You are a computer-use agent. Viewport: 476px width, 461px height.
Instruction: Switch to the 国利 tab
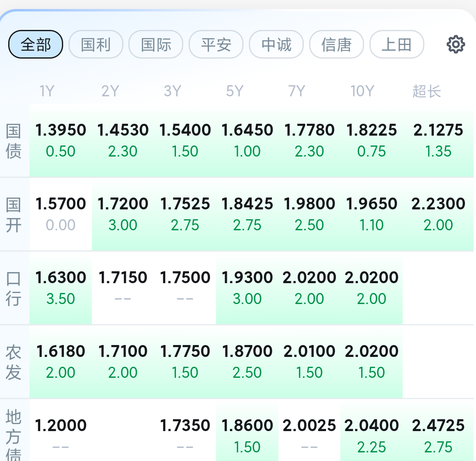[96, 44]
